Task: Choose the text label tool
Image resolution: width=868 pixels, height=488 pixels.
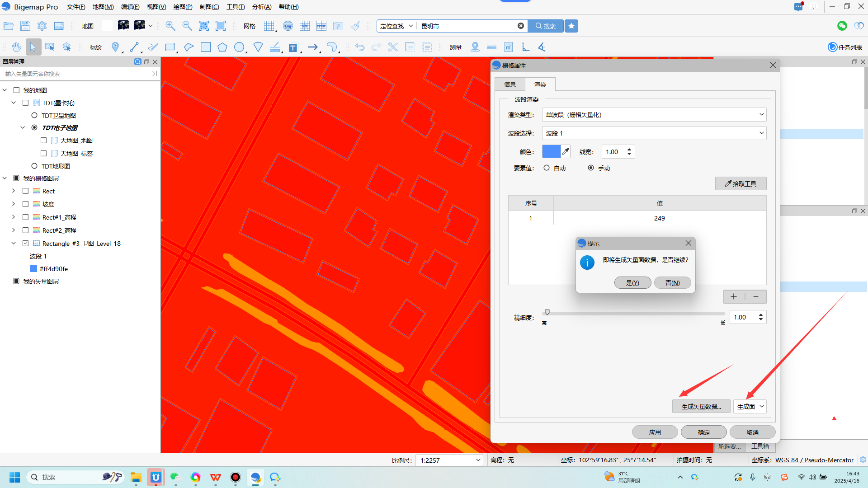Action: [x=293, y=47]
